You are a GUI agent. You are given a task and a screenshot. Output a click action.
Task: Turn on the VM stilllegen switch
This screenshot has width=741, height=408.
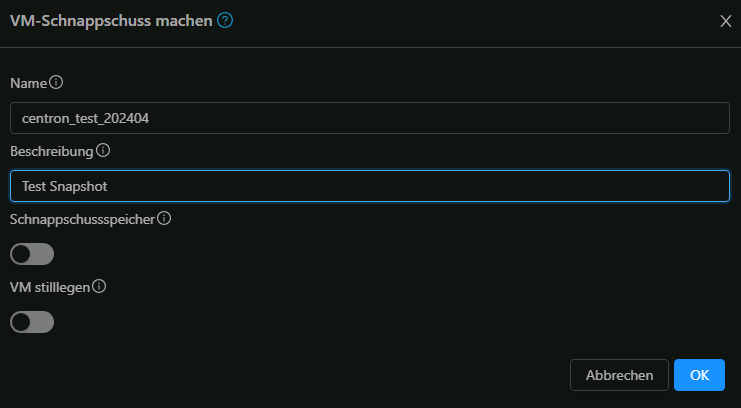pyautogui.click(x=32, y=322)
